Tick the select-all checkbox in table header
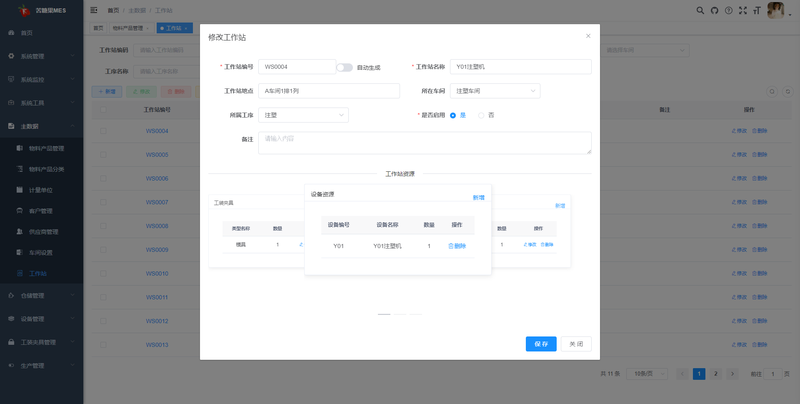Image resolution: width=800 pixels, height=404 pixels. click(x=103, y=110)
